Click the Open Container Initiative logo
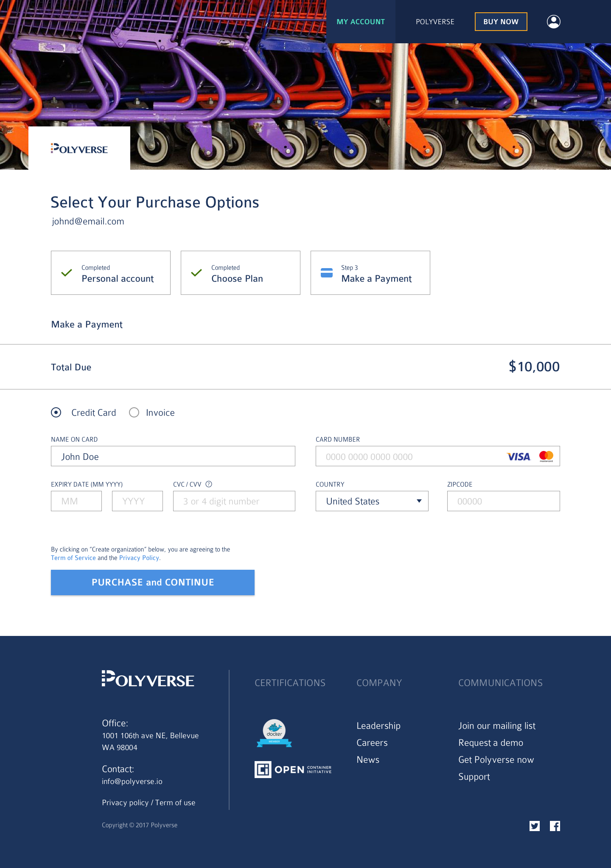Image resolution: width=611 pixels, height=868 pixels. click(x=293, y=770)
